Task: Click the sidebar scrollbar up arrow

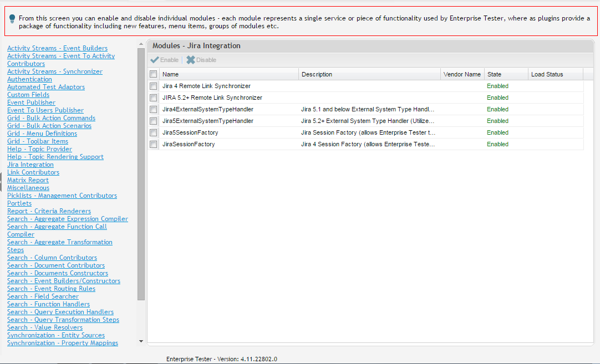Action: point(141,44)
